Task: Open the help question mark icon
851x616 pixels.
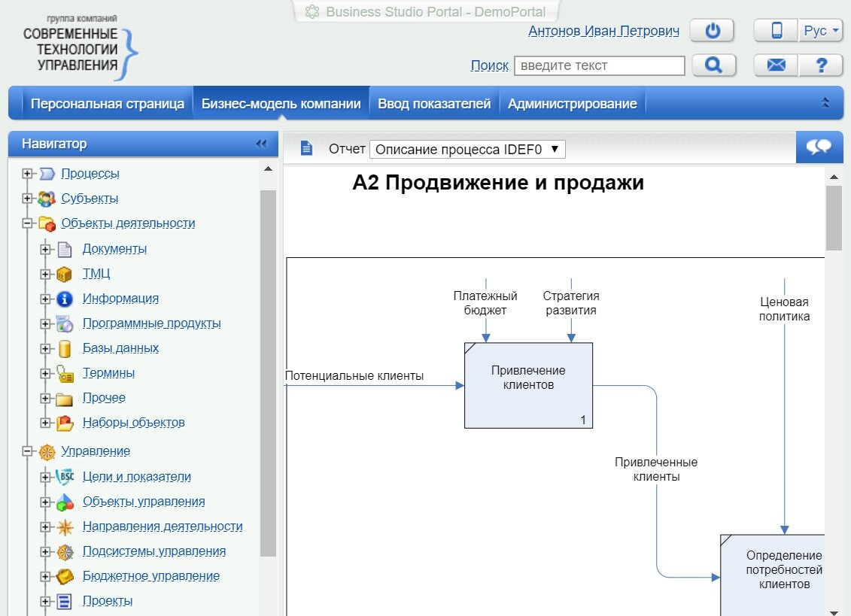Action: (x=821, y=65)
